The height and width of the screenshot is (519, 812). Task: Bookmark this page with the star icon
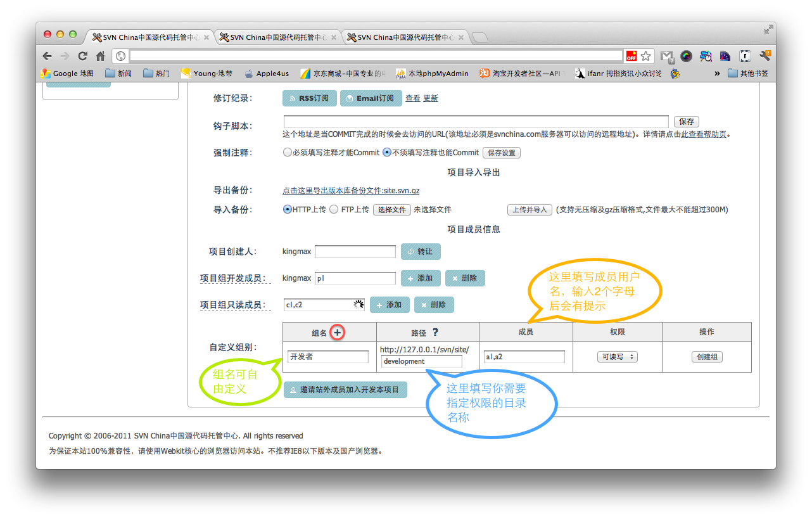(645, 56)
